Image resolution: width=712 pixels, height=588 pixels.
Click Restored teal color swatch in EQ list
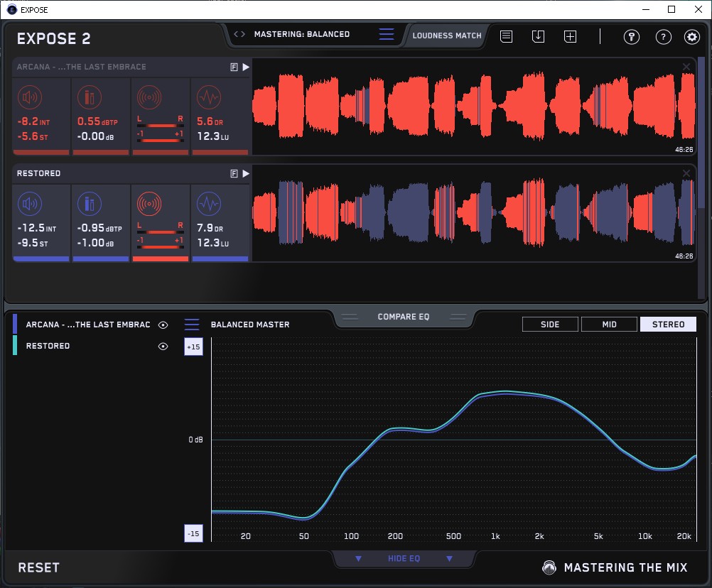pos(15,345)
